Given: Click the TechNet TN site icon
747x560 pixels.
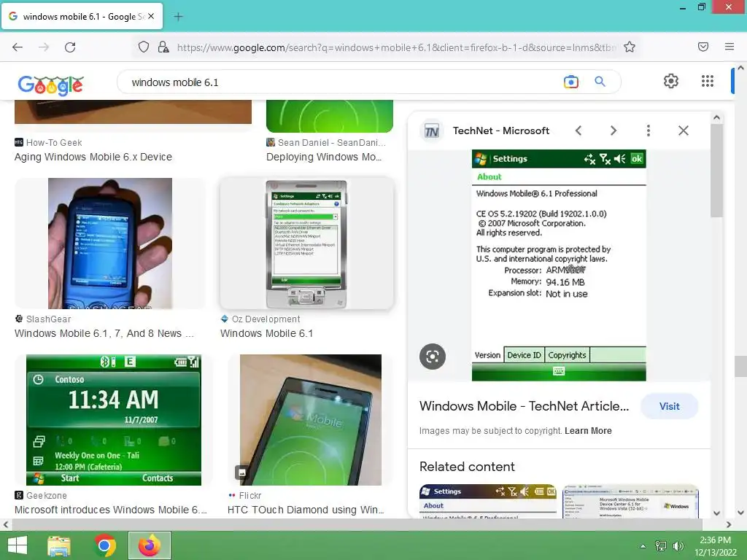Looking at the screenshot, I should (432, 131).
